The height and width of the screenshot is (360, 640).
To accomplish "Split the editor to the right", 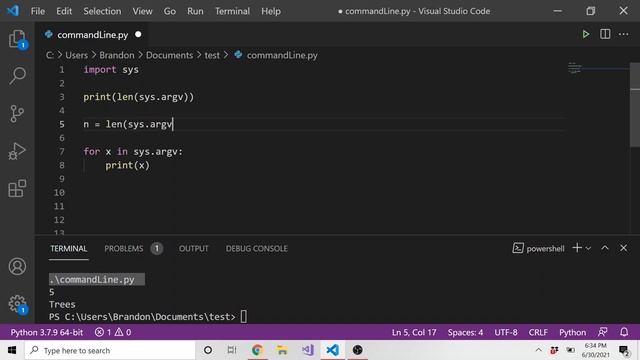I will point(605,34).
